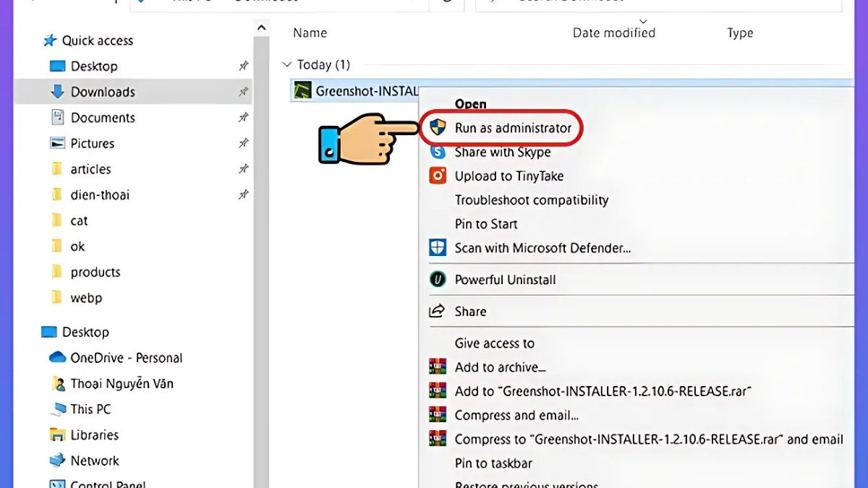This screenshot has width=868, height=488.
Task: Sort by the Name column header
Action: 310,33
